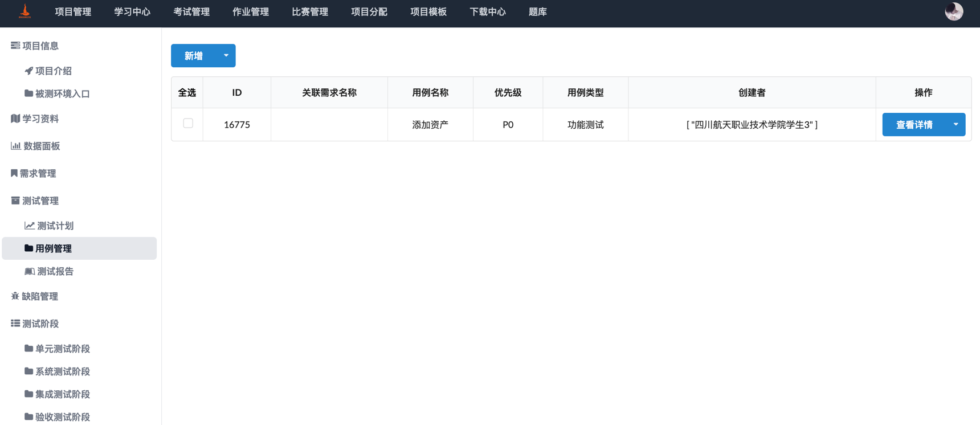This screenshot has width=980, height=425.
Task: Open 系统测试阶段 in sidebar
Action: click(x=63, y=371)
